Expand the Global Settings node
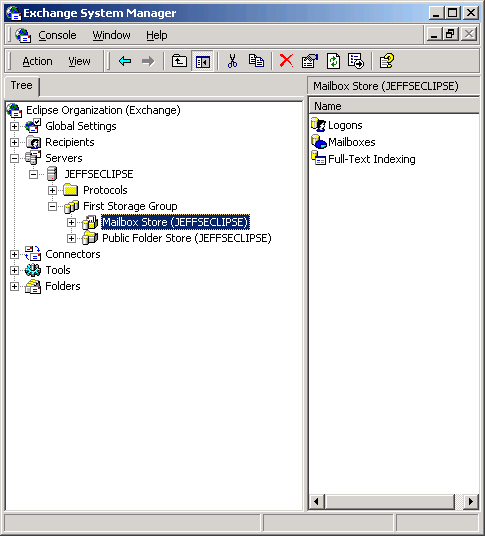485x536 pixels. coord(14,126)
